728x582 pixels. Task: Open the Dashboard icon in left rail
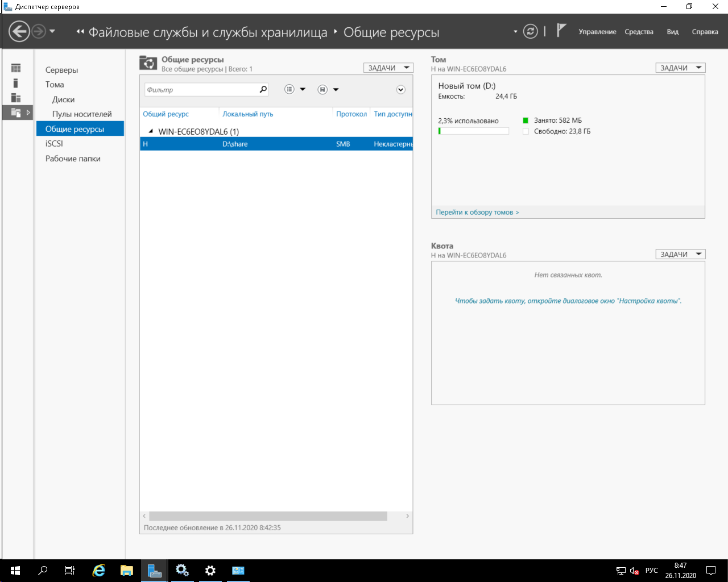16,68
